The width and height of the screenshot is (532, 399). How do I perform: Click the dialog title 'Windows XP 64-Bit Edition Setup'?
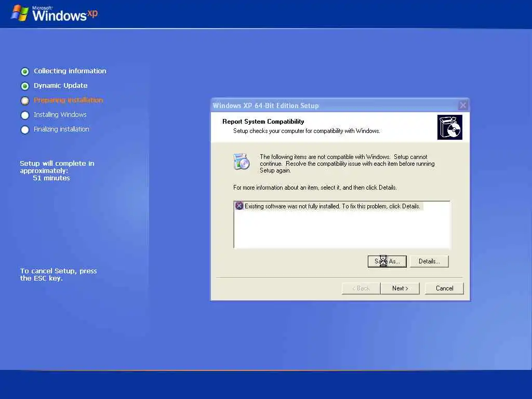pos(265,105)
